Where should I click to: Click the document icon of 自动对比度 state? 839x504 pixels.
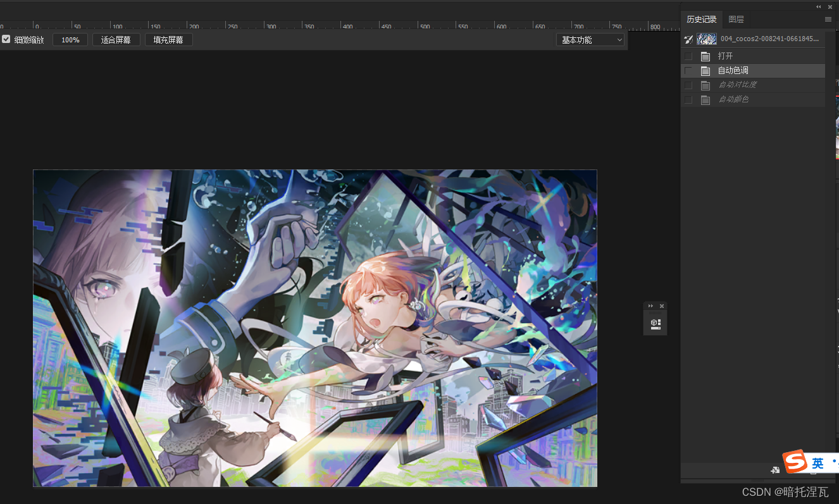tap(705, 85)
